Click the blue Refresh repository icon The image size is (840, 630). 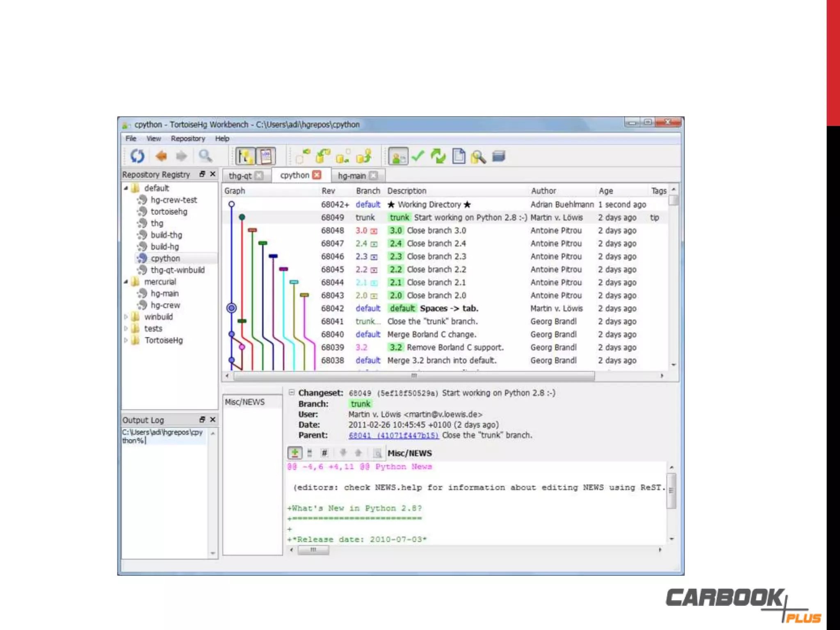[137, 156]
